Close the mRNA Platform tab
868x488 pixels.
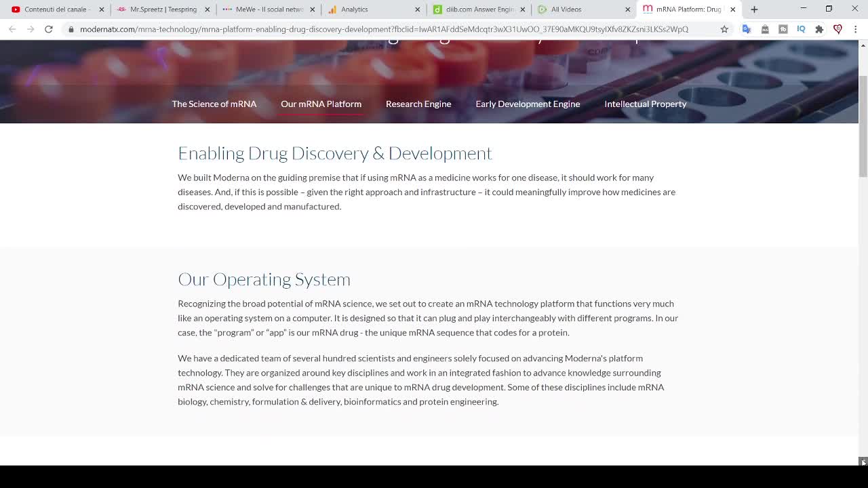click(x=732, y=9)
